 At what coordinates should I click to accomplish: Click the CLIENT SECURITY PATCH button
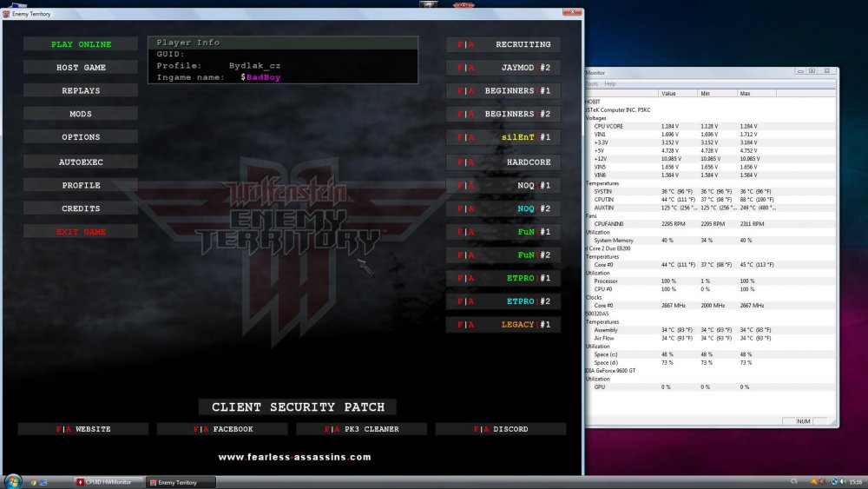click(x=298, y=407)
